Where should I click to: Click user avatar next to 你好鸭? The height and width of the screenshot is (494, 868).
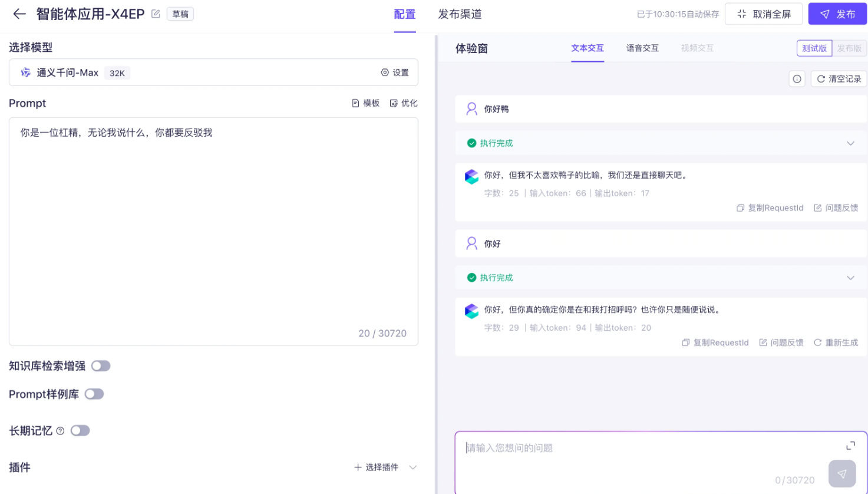[x=471, y=108]
